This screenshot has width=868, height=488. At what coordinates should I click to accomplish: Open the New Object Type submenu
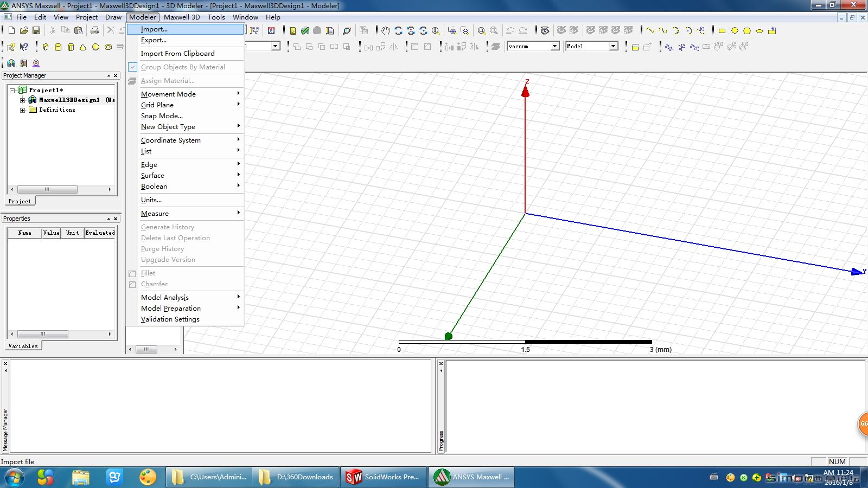[186, 126]
